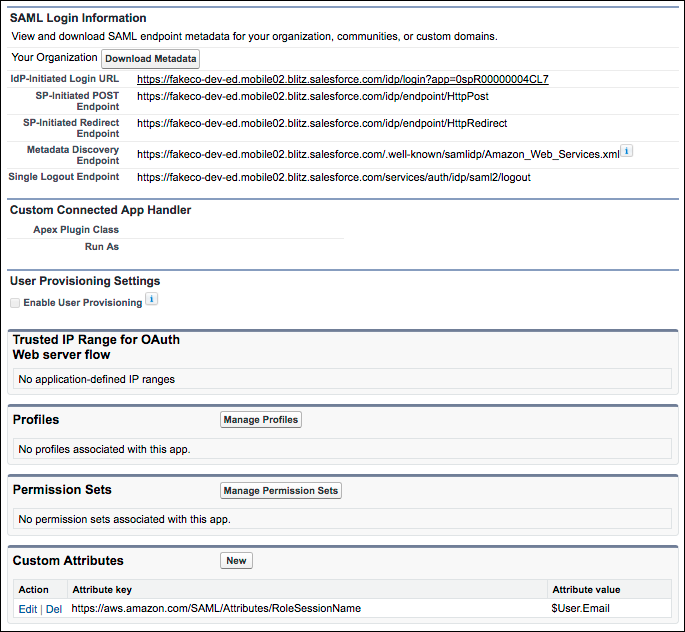Click the Single Logout Endpoint URL
The width and height of the screenshot is (685, 632).
(x=333, y=177)
